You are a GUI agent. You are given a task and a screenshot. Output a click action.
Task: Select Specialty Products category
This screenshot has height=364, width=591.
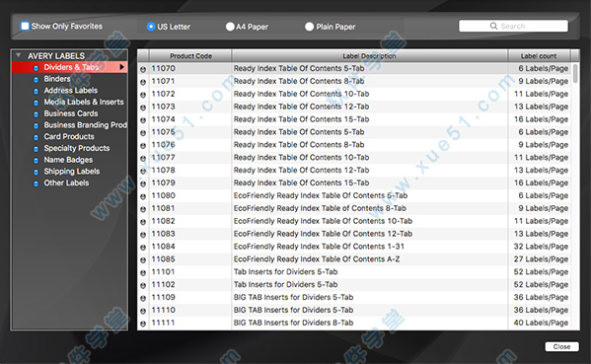point(77,148)
